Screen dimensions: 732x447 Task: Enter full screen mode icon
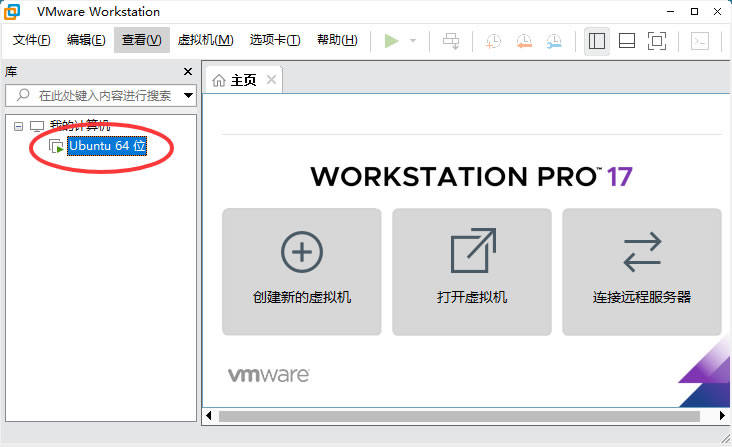click(657, 41)
